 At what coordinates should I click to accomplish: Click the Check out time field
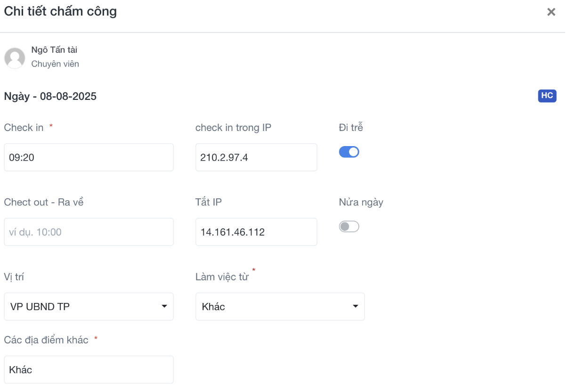89,232
